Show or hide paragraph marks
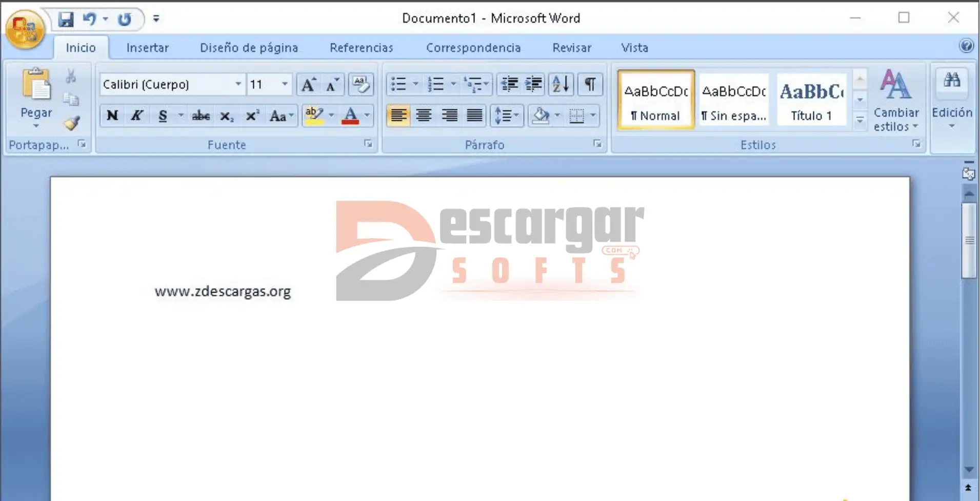Image resolution: width=980 pixels, height=501 pixels. [x=590, y=84]
